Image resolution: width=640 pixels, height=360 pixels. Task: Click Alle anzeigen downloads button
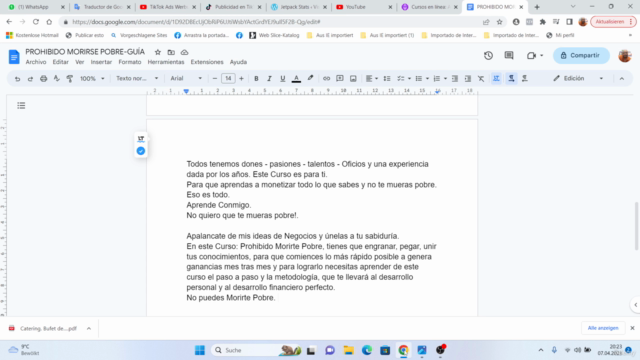click(603, 328)
